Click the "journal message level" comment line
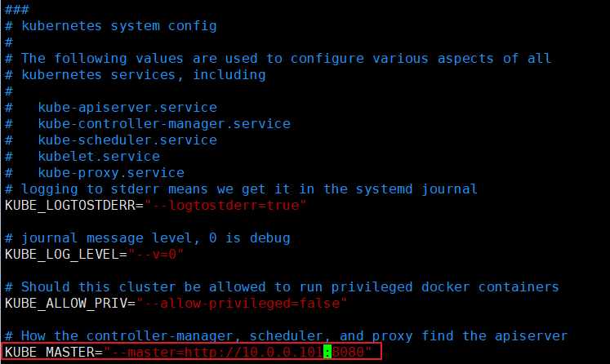Image resolution: width=610 pixels, height=364 pixels. 147,238
